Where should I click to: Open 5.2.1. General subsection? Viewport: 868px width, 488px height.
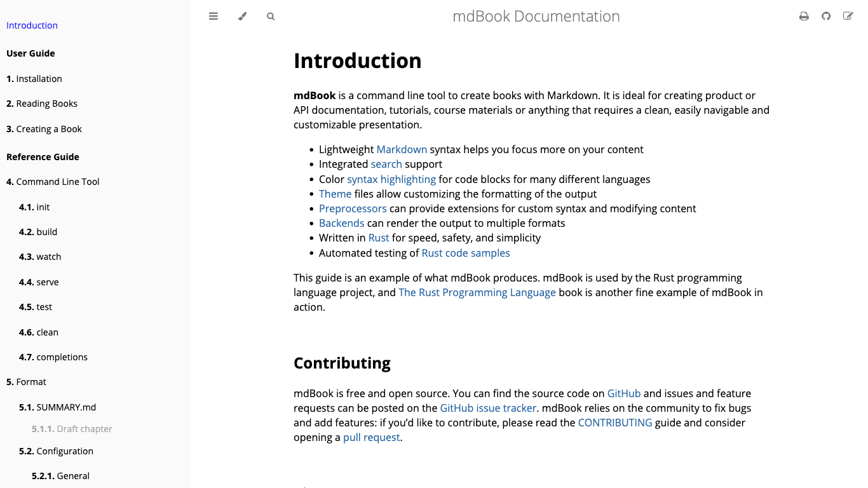(x=60, y=476)
